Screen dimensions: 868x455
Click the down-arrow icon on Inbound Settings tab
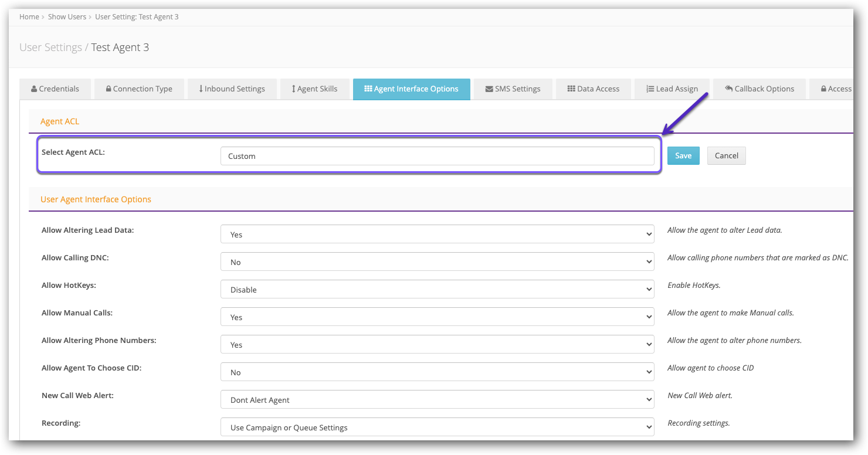(202, 89)
